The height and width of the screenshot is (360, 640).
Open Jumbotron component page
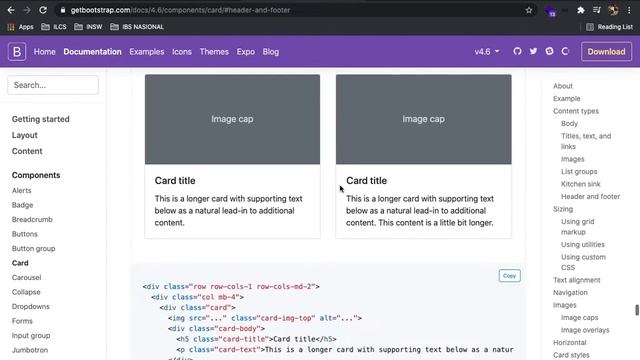point(30,350)
